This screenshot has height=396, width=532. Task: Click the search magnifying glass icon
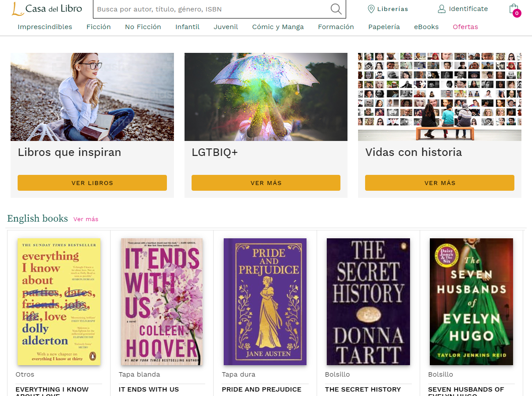336,9
